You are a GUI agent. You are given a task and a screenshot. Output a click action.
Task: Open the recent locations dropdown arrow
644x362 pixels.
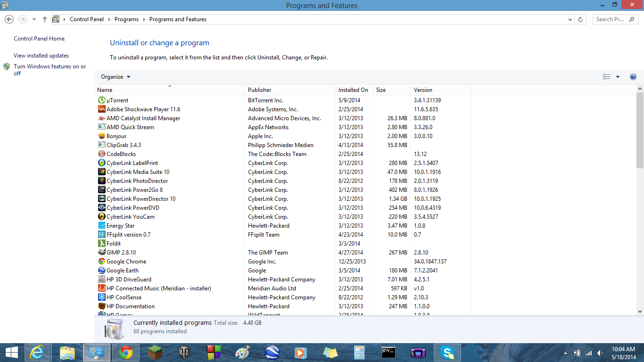click(x=34, y=19)
